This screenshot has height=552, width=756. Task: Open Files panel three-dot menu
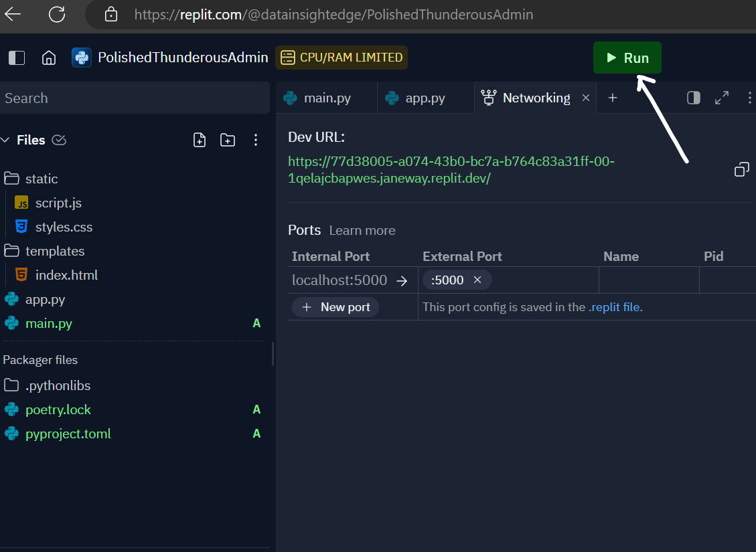click(256, 140)
